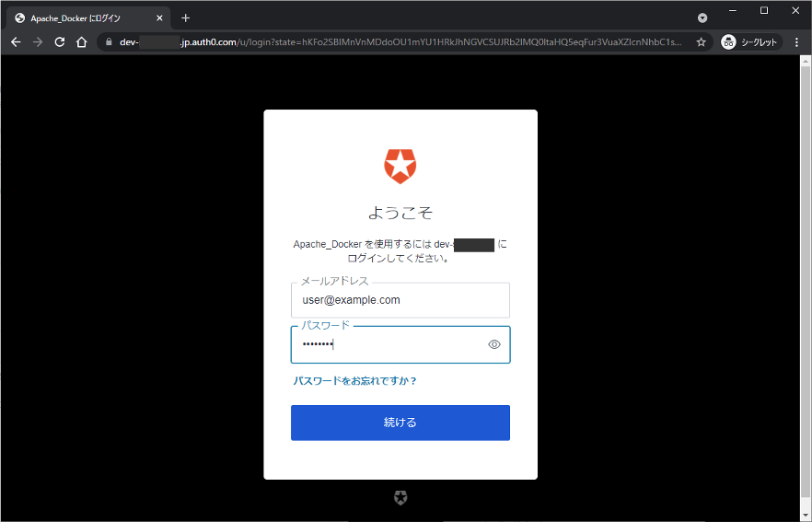View site security lock information
This screenshot has height=522, width=812.
109,42
